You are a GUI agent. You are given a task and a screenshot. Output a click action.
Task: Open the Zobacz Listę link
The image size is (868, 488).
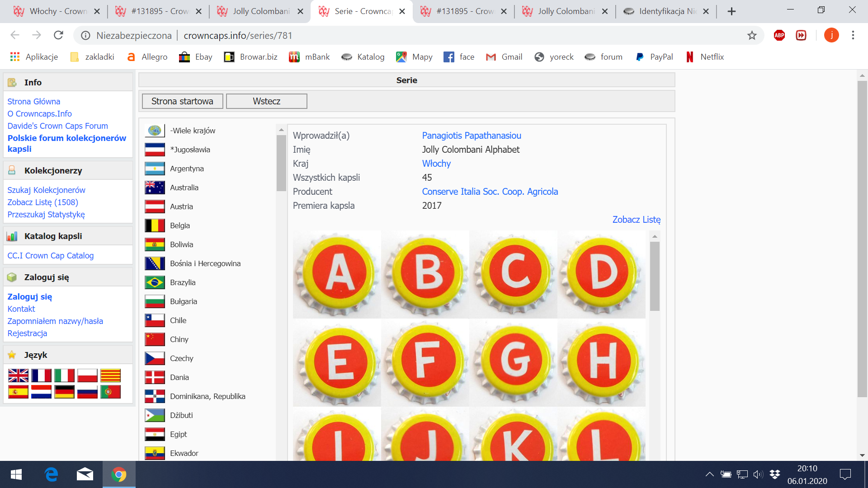click(636, 220)
